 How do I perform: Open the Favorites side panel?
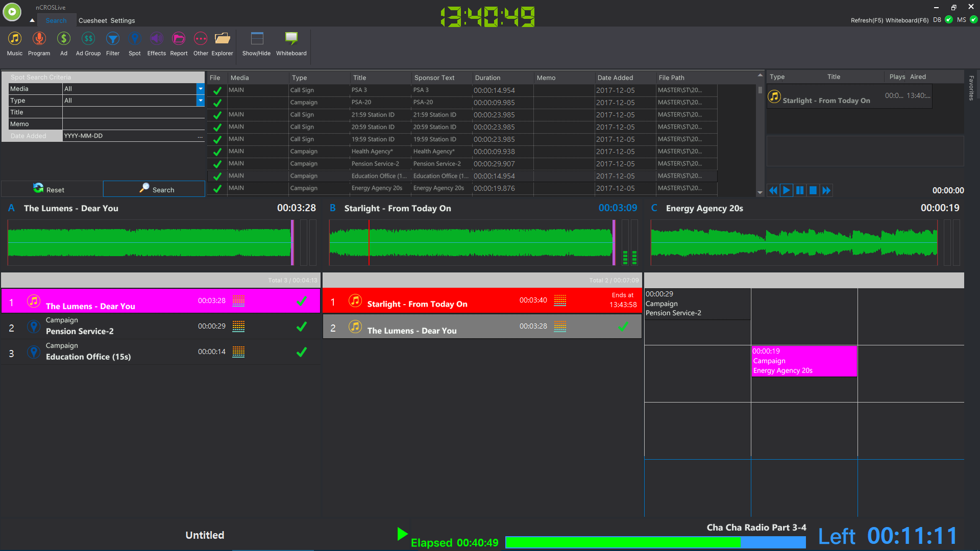point(971,88)
